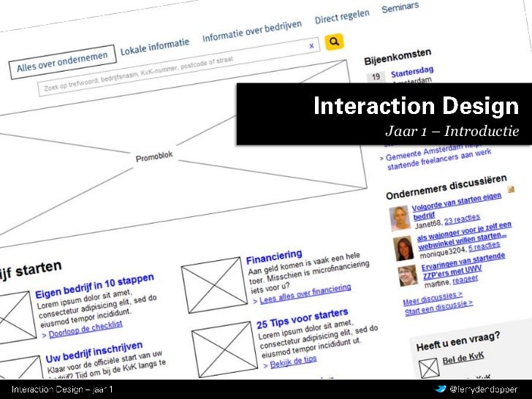Click placeholder image next to Bel de KvK

click(429, 368)
